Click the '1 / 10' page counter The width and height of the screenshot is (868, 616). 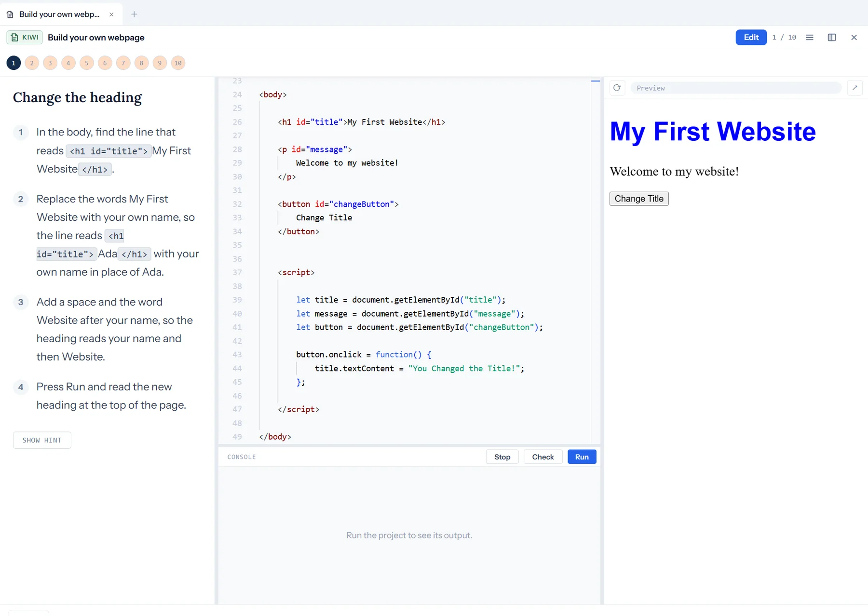tap(784, 37)
